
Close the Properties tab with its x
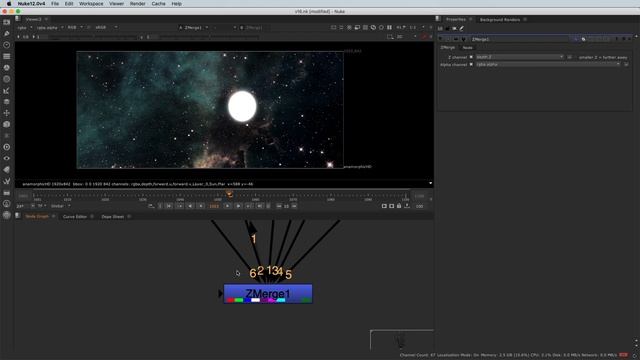coord(471,20)
